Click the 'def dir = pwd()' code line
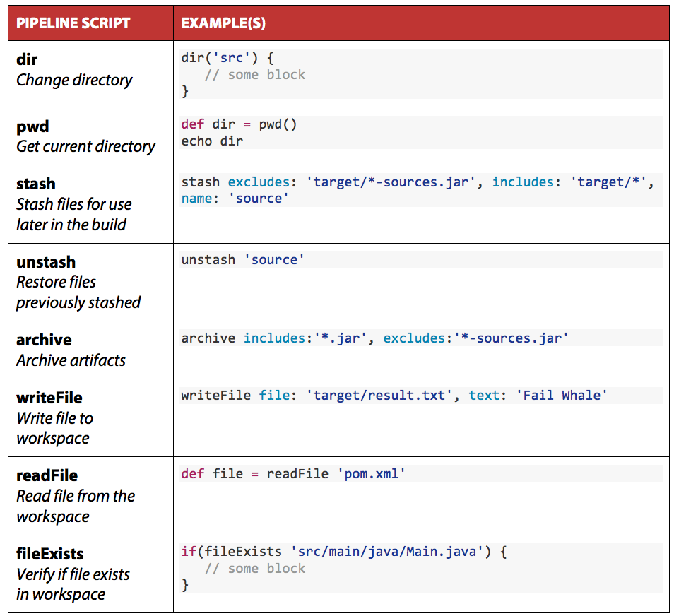674x616 pixels. click(x=239, y=124)
